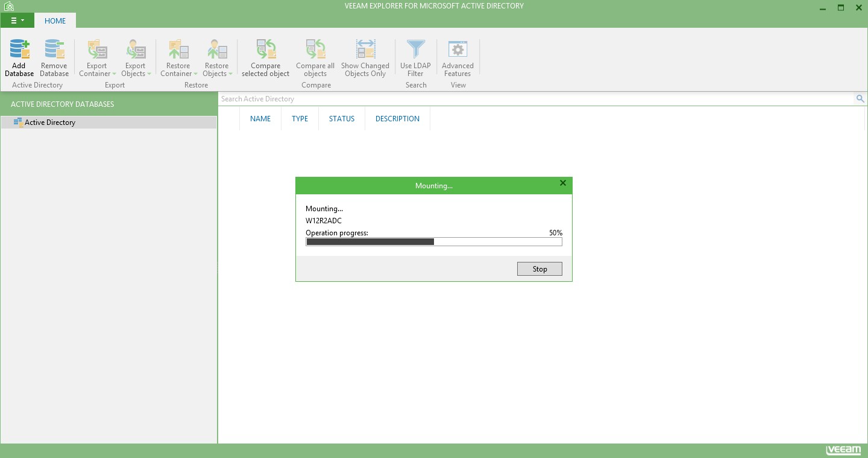The height and width of the screenshot is (458, 868).
Task: Open the main application menu button
Action: coord(17,21)
